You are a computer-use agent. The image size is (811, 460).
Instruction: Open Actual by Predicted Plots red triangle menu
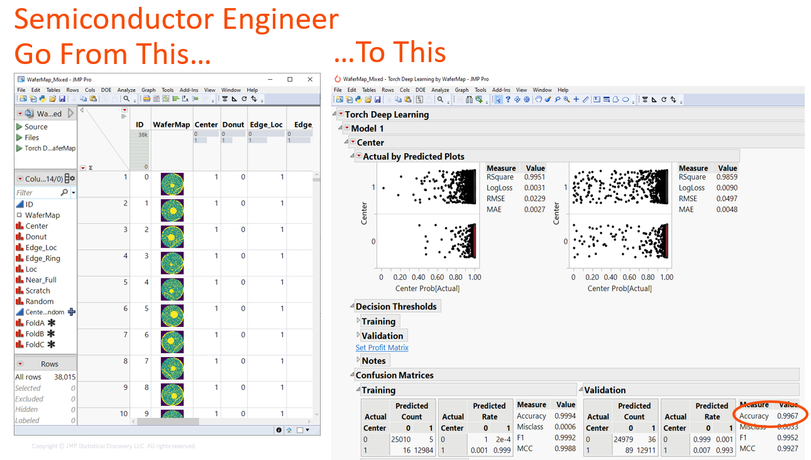click(x=358, y=156)
